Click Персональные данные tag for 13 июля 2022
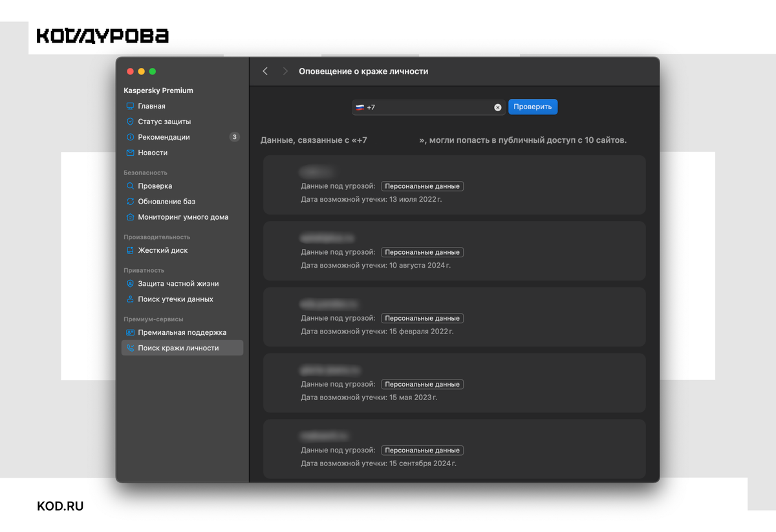776x532 pixels. pos(422,186)
